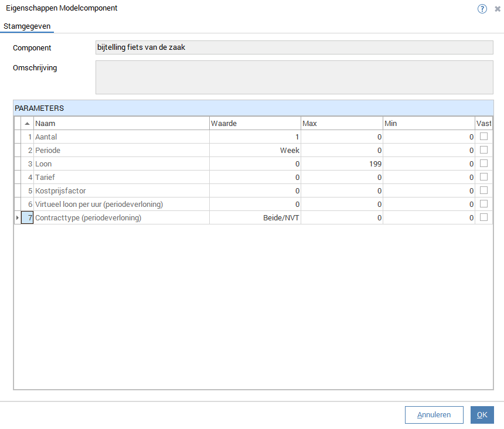The image size is (504, 429).
Task: Enable Vast checkbox for Contracttype row
Action: point(484,217)
